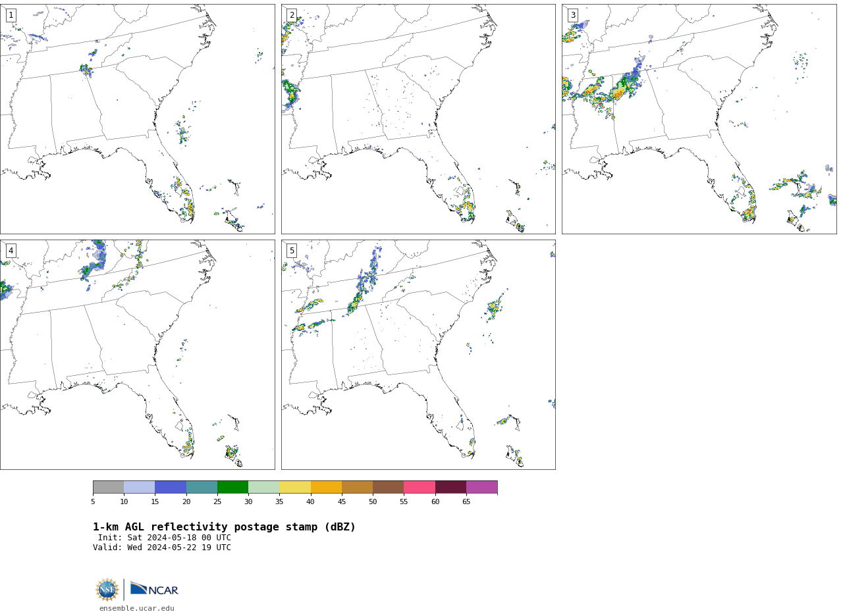Click the panel number label 2
Viewport: 843px width, 616px height.
[x=292, y=15]
